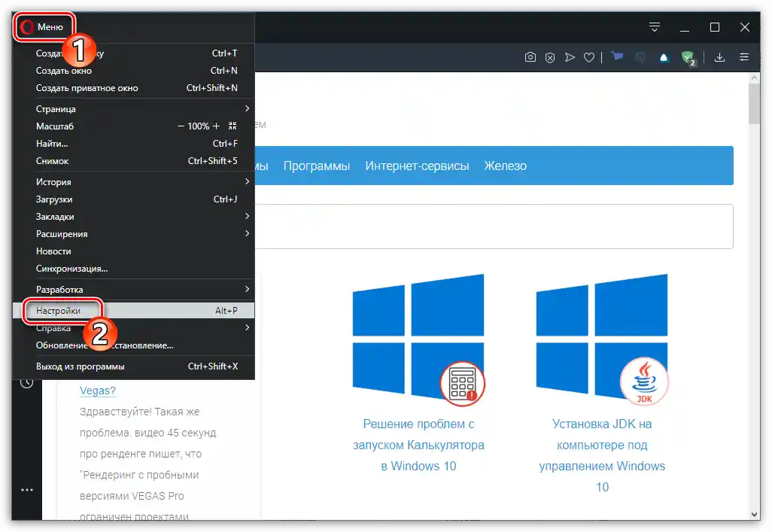
Task: Choose Снимок from the menu
Action: pos(133,160)
